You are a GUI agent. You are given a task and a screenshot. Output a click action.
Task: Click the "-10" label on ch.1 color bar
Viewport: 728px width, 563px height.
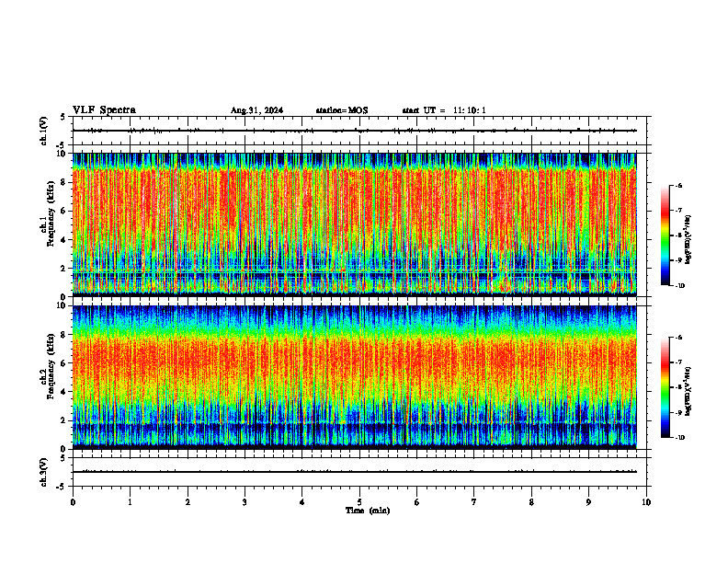679,286
